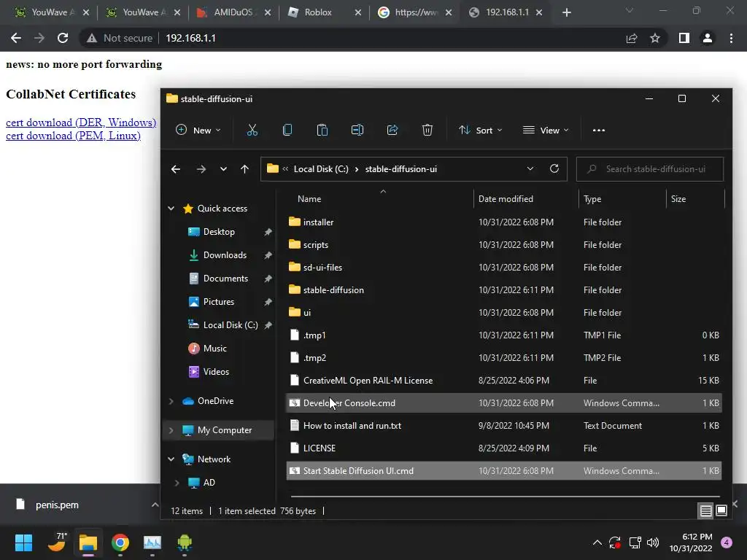This screenshot has height=560, width=747.
Task: Open the Sort dropdown
Action: coord(480,130)
